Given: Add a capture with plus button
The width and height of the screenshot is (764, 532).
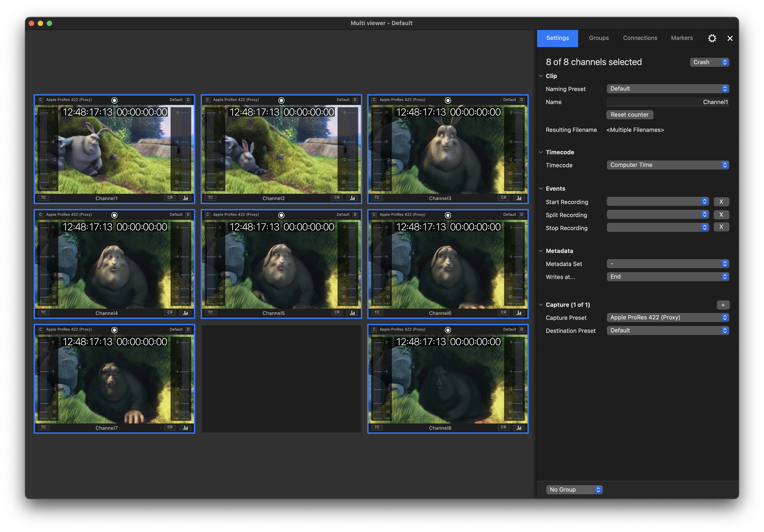Looking at the screenshot, I should (723, 305).
